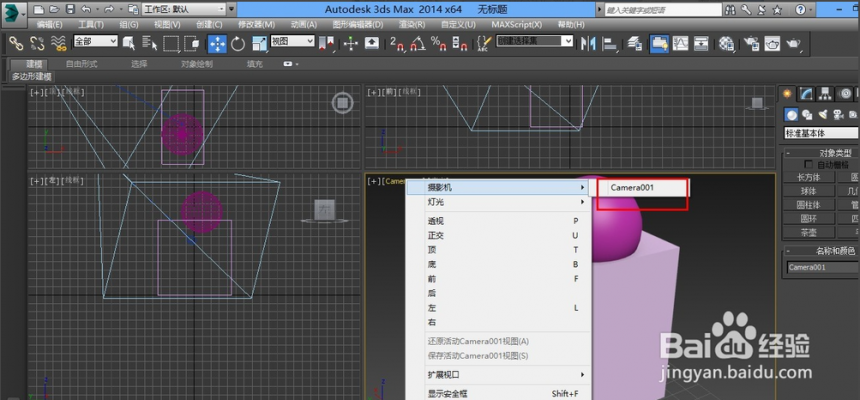This screenshot has width=860, height=400.
Task: Open the Select by Name list
Action: (149, 43)
